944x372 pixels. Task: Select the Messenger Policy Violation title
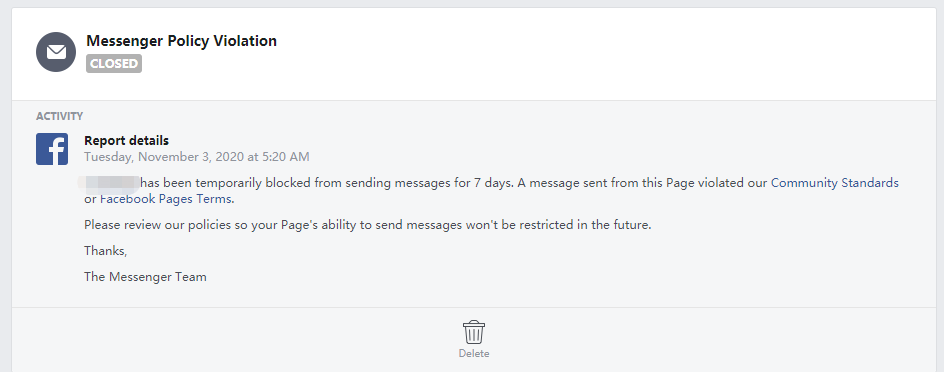[x=181, y=41]
